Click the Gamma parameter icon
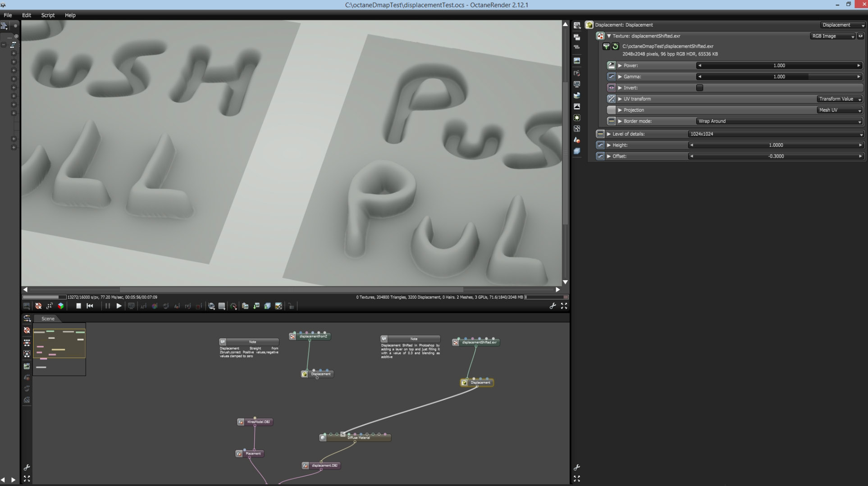This screenshot has width=868, height=486. click(611, 77)
